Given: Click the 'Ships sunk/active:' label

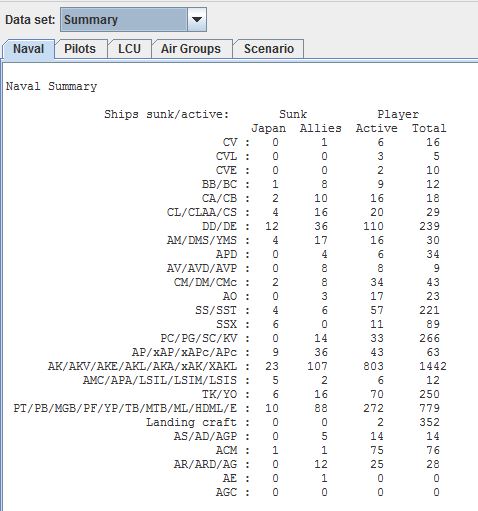Looking at the screenshot, I should click(167, 114).
